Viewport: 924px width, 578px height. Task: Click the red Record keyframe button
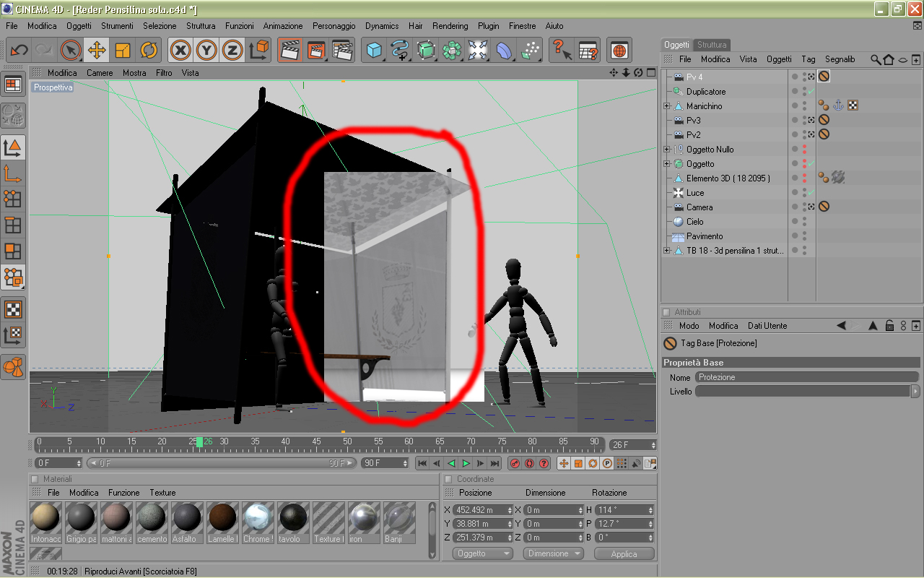(515, 463)
